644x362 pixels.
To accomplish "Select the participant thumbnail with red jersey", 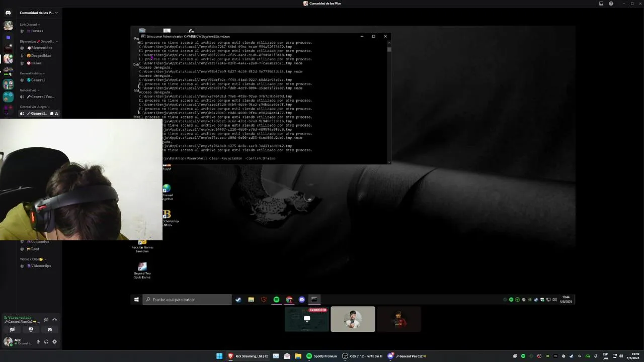I will pyautogui.click(x=398, y=319).
